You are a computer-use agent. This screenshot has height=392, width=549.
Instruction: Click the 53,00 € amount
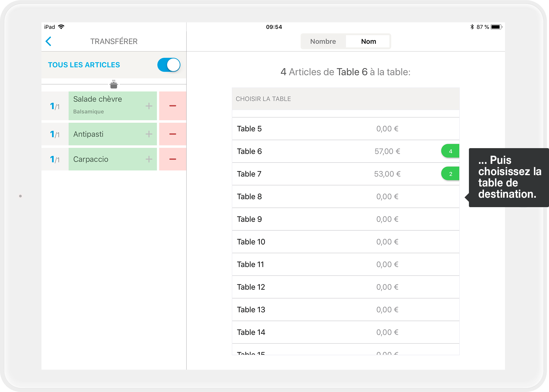coord(387,174)
